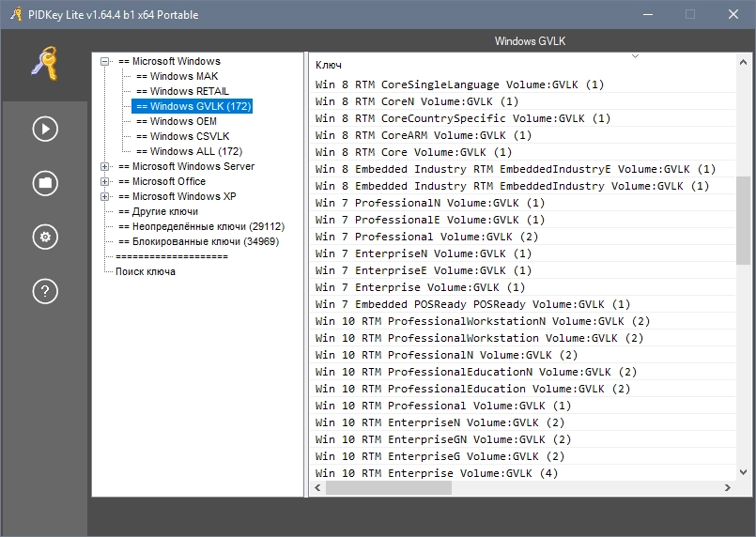Image resolution: width=756 pixels, height=537 pixels.
Task: Select Win 10 RTM EnterpriseN row
Action: click(x=522, y=422)
